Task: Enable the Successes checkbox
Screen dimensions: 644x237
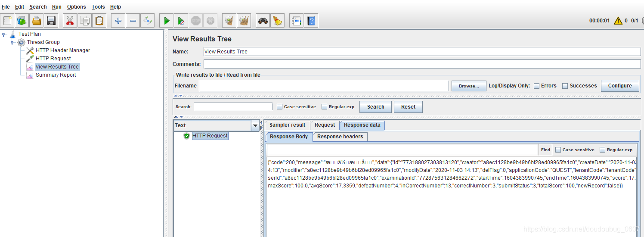Action: pos(565,86)
